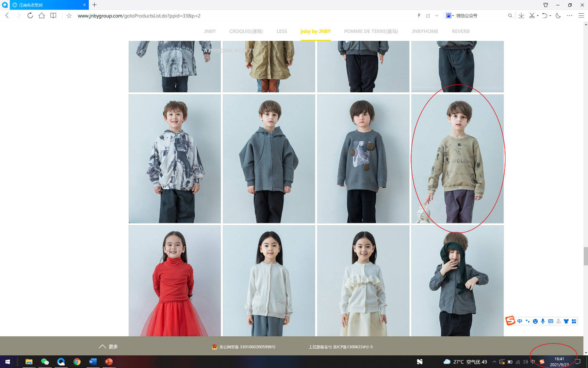
Task: Switch to the JNBYHOME brand tab
Action: click(425, 31)
